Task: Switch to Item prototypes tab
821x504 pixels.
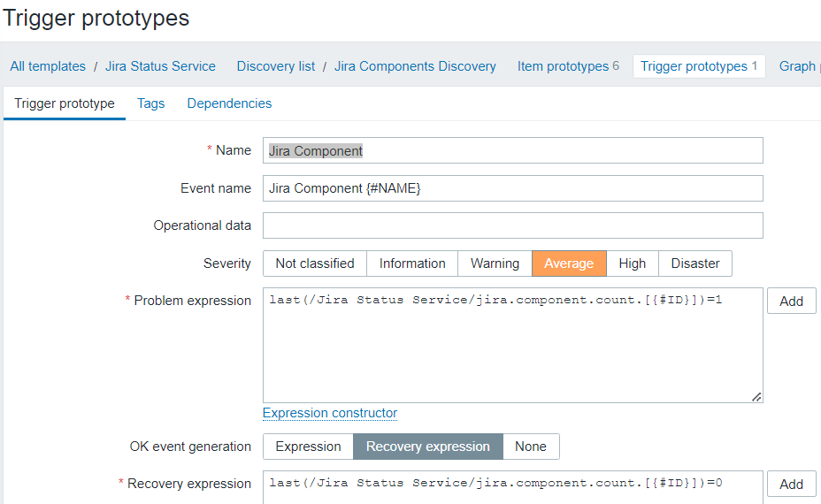Action: click(563, 66)
